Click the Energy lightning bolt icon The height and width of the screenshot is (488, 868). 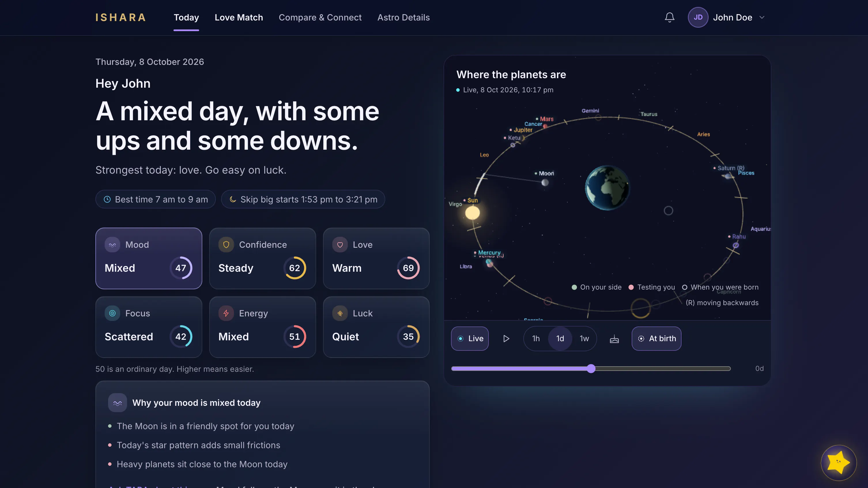(x=226, y=313)
